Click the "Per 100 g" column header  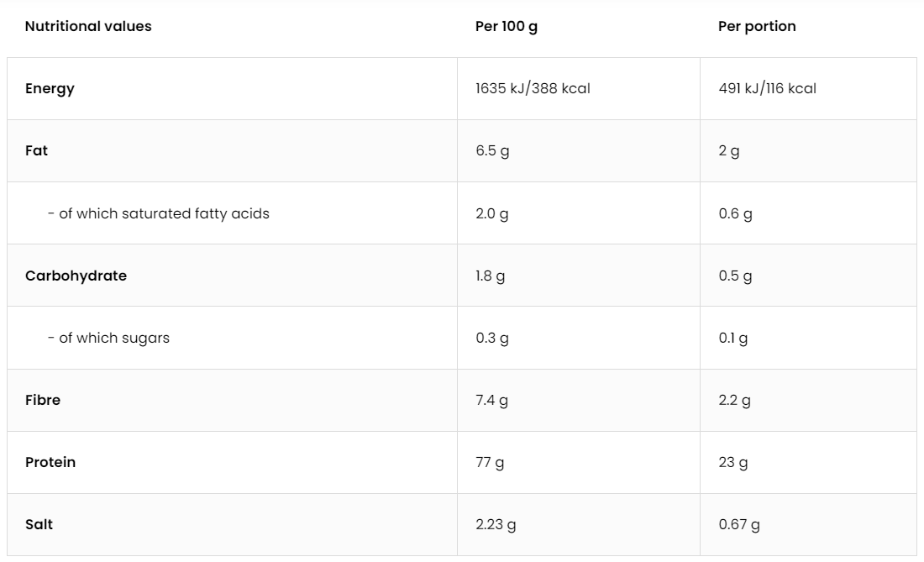(x=507, y=26)
